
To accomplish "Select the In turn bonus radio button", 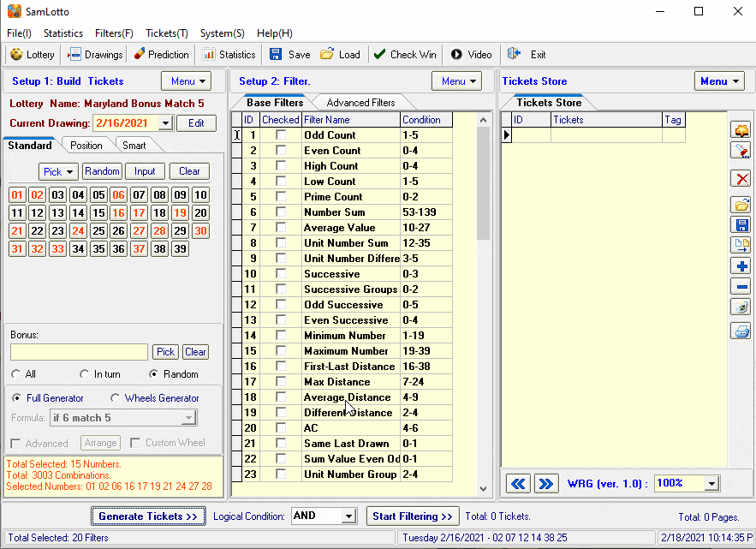I will (x=85, y=374).
